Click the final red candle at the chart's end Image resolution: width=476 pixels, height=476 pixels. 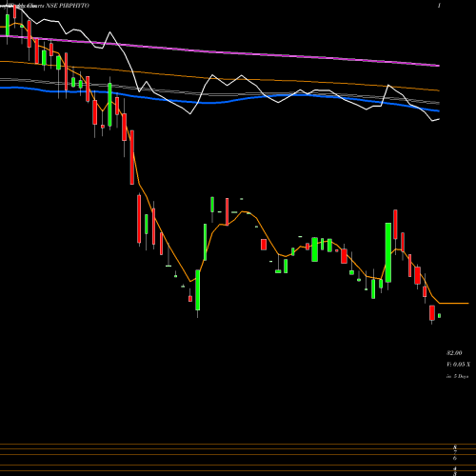[432, 313]
